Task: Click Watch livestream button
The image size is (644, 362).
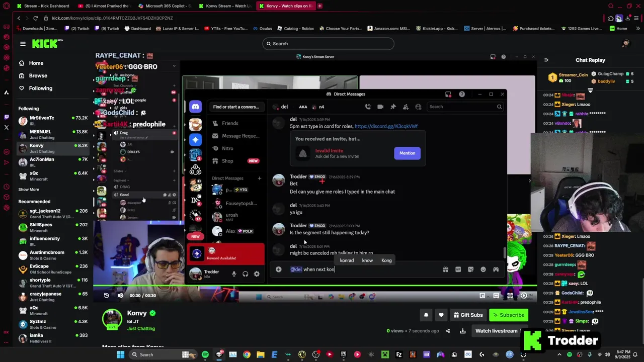Action: point(498,331)
